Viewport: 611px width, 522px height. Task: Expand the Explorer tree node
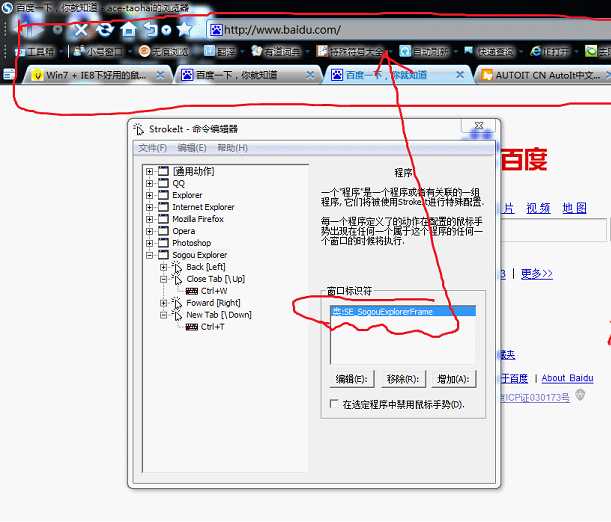(x=149, y=196)
